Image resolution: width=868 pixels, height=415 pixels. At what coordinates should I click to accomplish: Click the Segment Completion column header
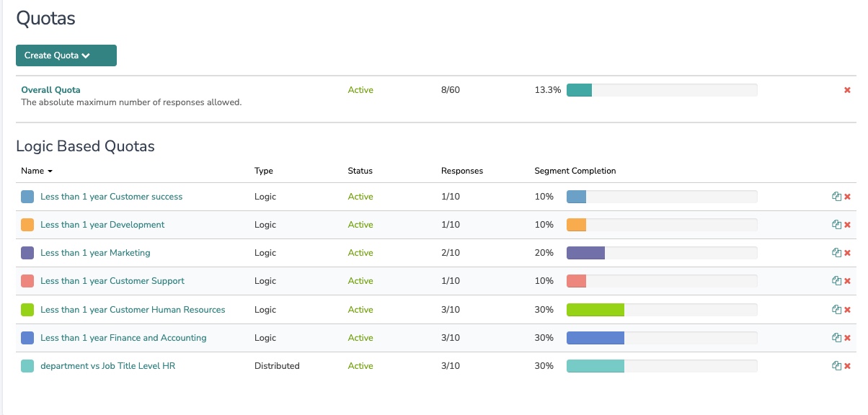tap(575, 171)
